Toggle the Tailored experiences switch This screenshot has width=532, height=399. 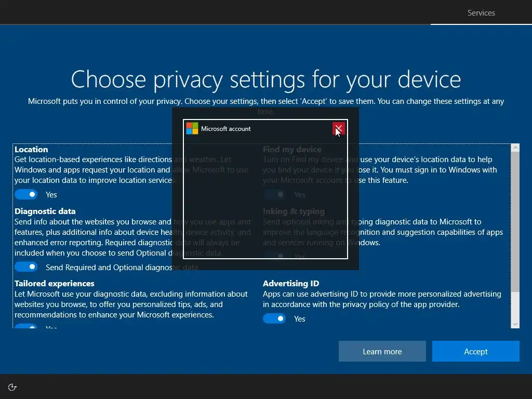26,326
